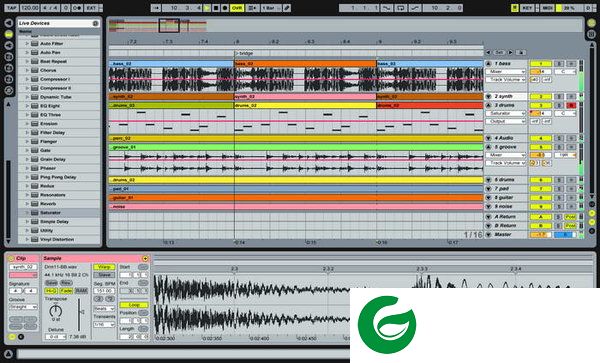Click the next locator arrow
The height and width of the screenshot is (363, 600).
point(510,52)
